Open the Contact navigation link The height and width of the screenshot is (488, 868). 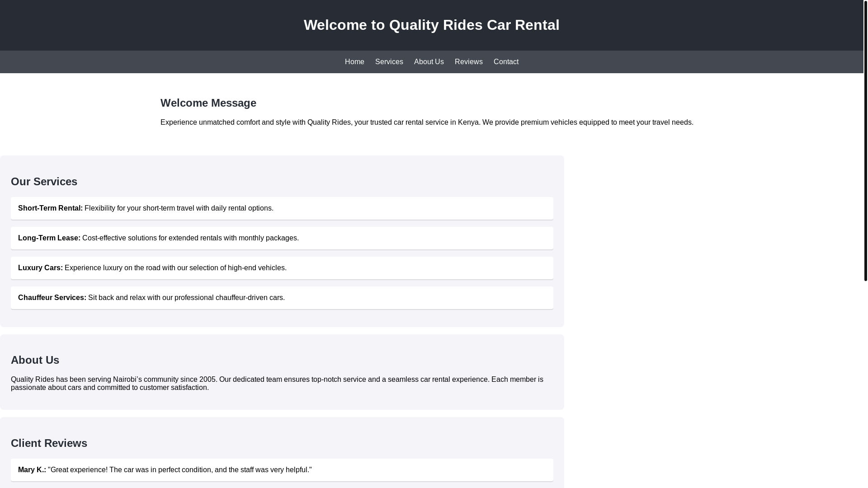click(x=506, y=62)
